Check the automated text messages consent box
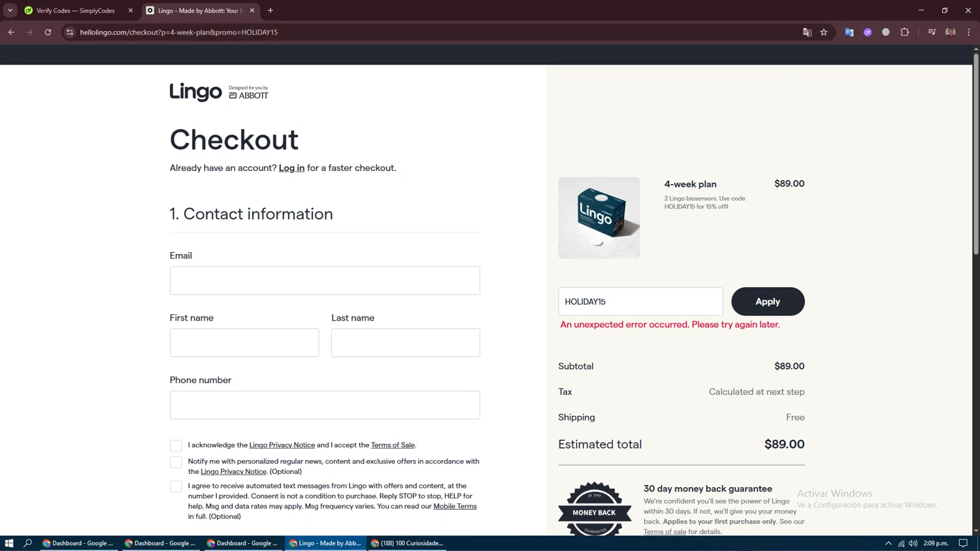Screen dimensions: 980x551 176,486
